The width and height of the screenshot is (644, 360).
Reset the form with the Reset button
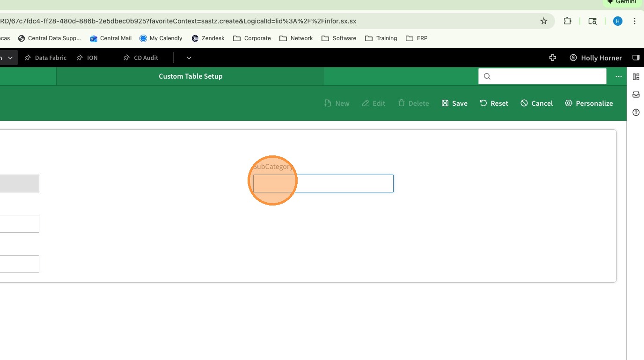(494, 103)
